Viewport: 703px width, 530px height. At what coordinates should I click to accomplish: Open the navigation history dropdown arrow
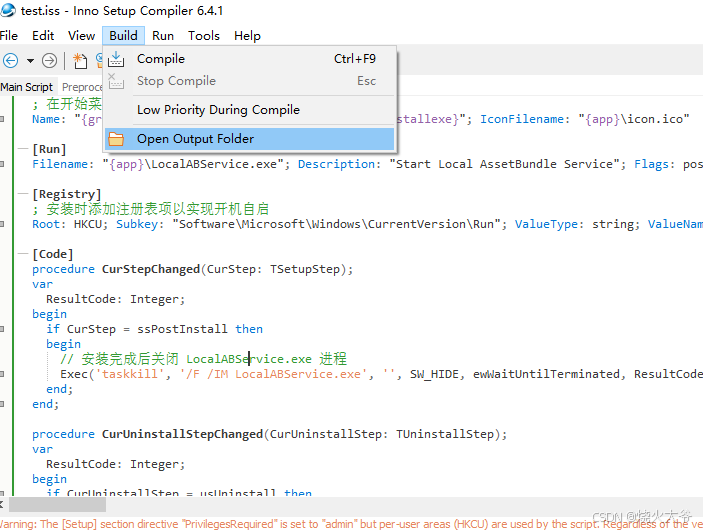coord(30,61)
